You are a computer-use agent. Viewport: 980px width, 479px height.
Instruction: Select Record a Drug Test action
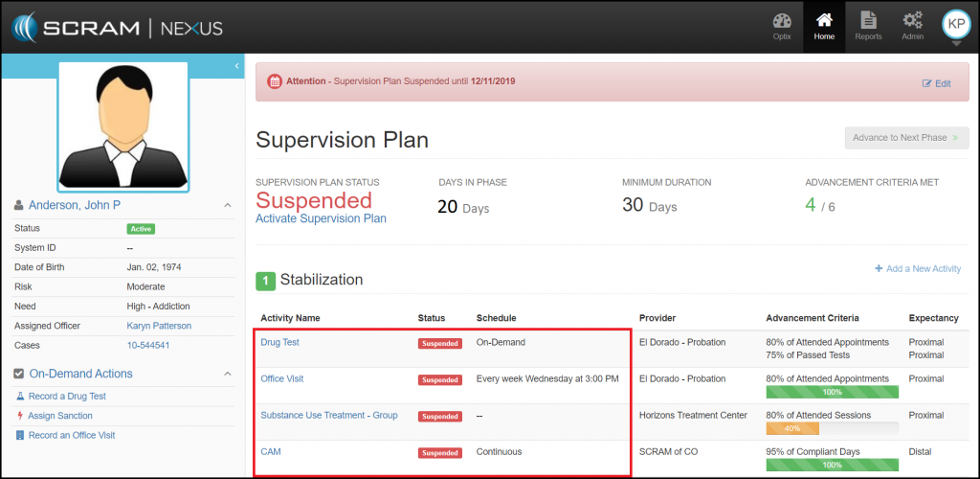click(66, 397)
